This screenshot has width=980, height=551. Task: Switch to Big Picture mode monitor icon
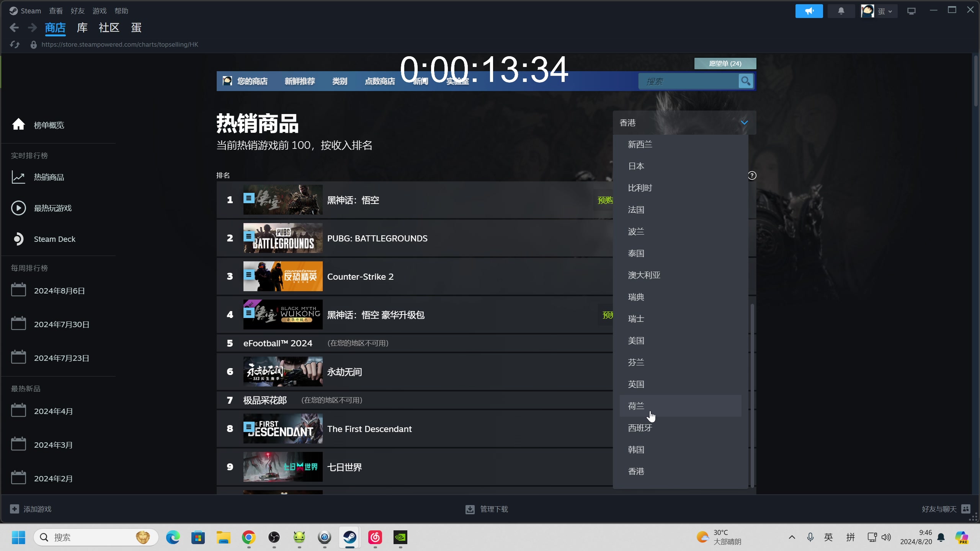point(911,11)
